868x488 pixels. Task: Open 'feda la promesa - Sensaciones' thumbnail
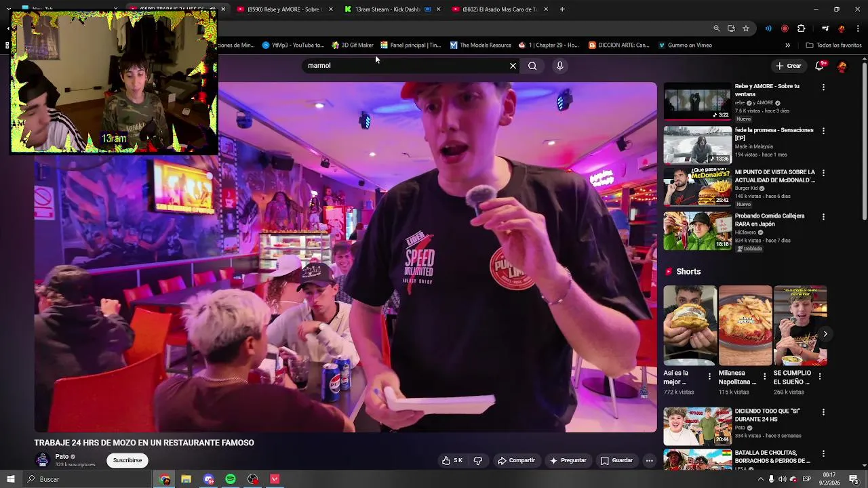697,145
